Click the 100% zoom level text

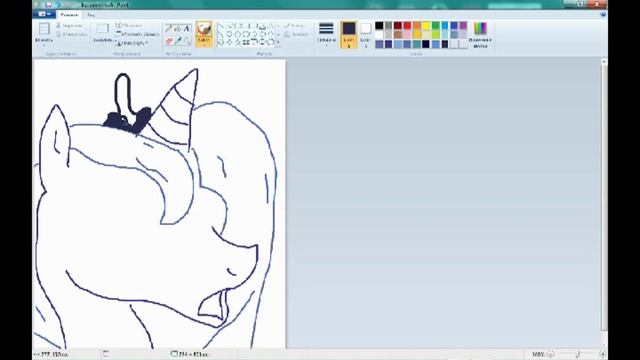pos(538,354)
